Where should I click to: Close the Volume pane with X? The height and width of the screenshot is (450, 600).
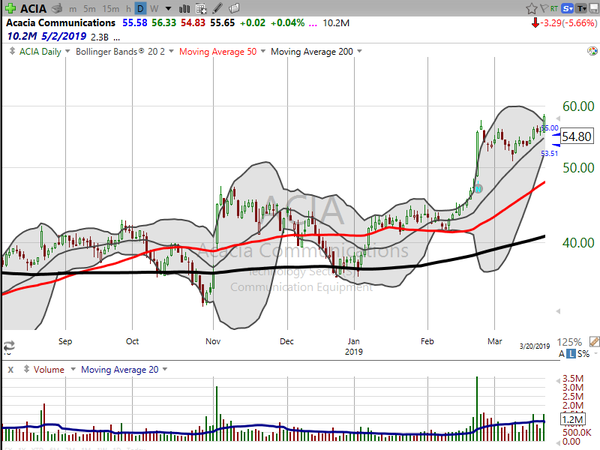[11, 370]
